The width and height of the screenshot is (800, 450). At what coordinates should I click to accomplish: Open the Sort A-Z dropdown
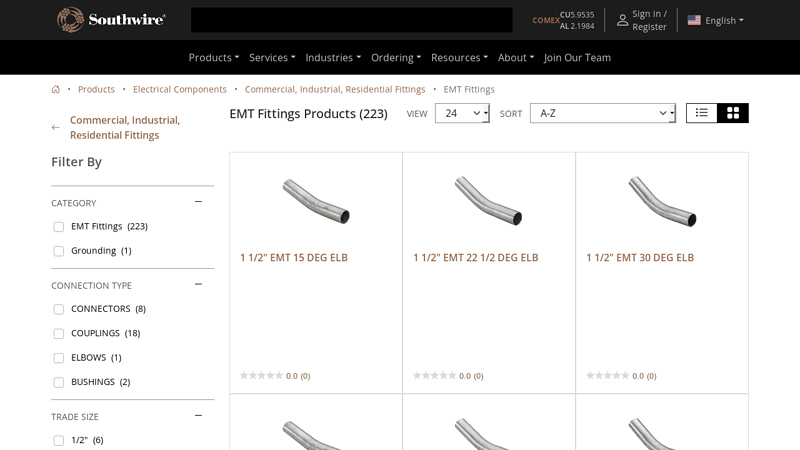click(602, 113)
